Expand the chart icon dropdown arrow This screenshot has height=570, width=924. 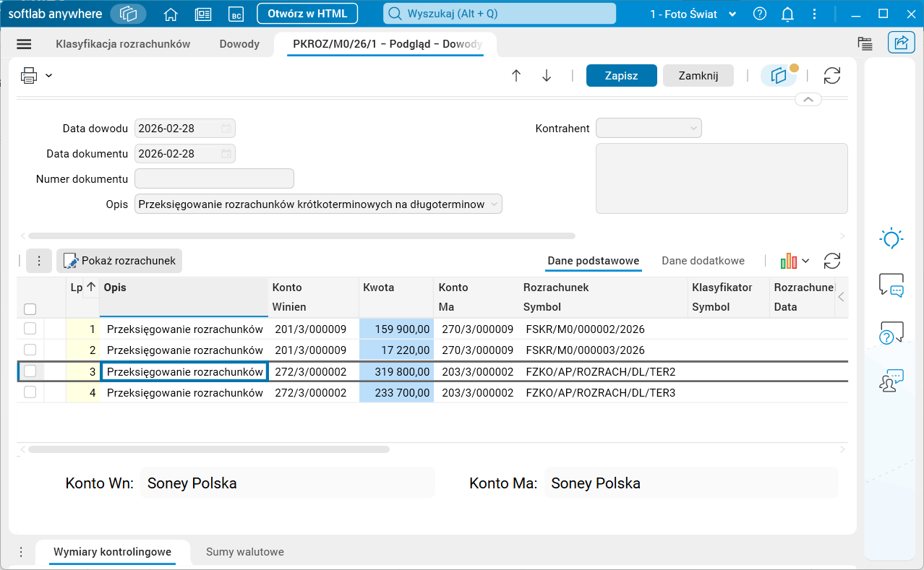point(805,261)
